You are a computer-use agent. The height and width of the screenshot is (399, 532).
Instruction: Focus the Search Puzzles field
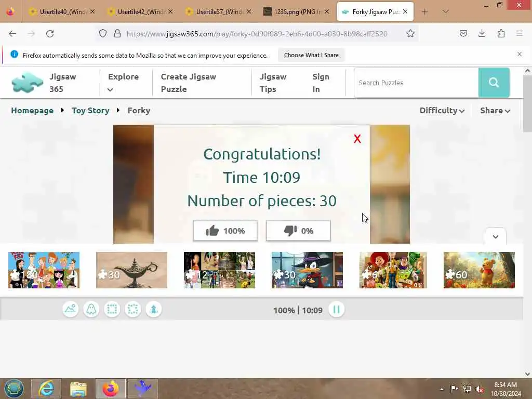pyautogui.click(x=416, y=83)
